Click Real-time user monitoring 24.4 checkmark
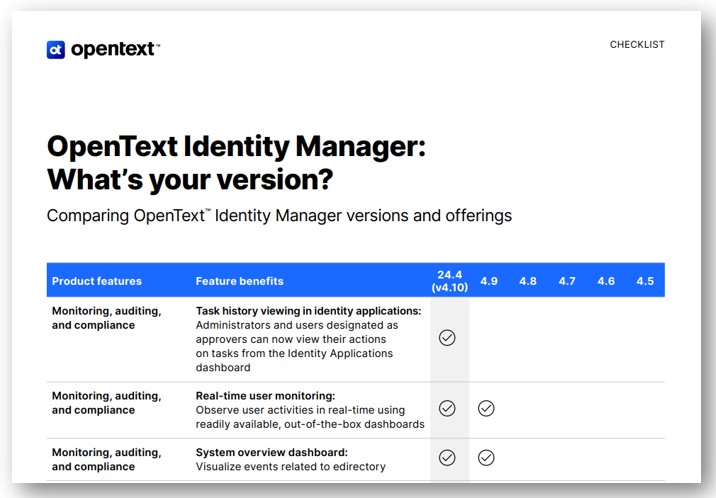 [447, 408]
